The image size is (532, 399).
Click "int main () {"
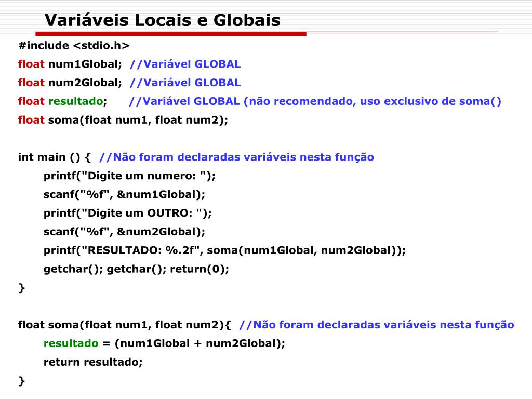coord(54,157)
